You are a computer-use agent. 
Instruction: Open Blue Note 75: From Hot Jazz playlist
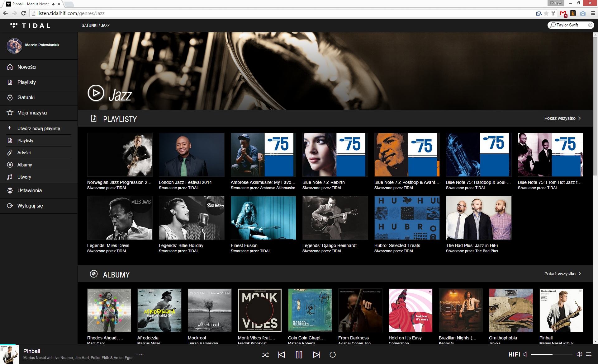click(x=551, y=155)
